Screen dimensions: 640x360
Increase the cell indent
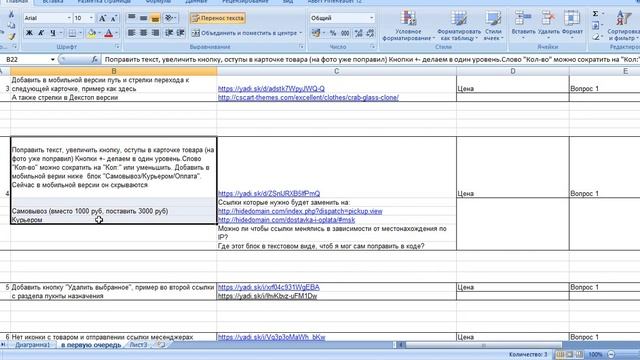click(180, 33)
